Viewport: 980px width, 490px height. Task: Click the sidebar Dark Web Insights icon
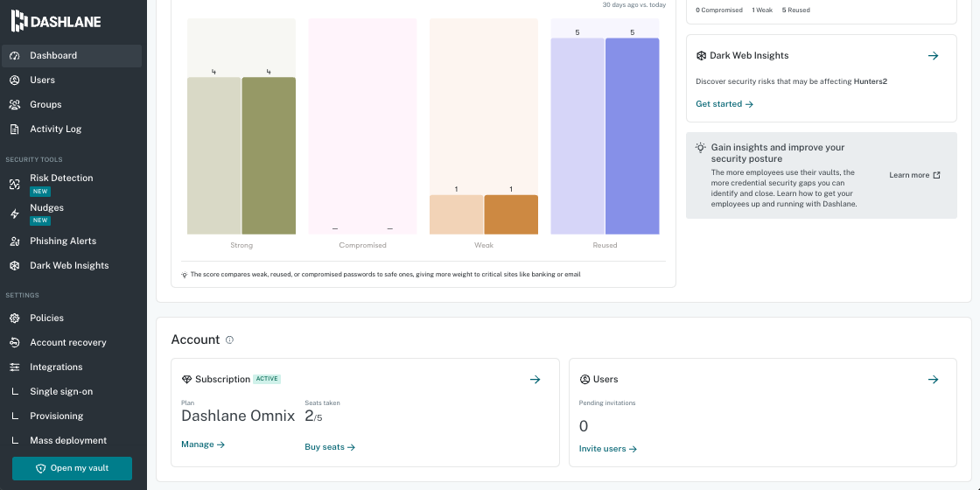coord(15,266)
